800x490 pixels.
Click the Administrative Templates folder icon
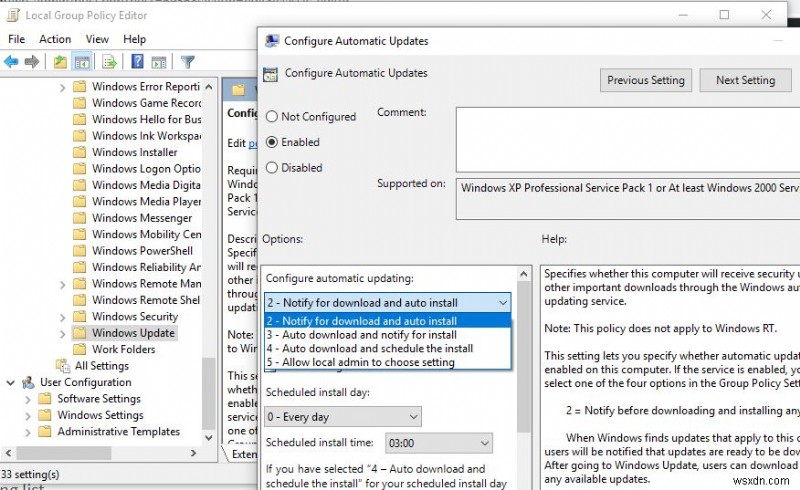[x=45, y=431]
